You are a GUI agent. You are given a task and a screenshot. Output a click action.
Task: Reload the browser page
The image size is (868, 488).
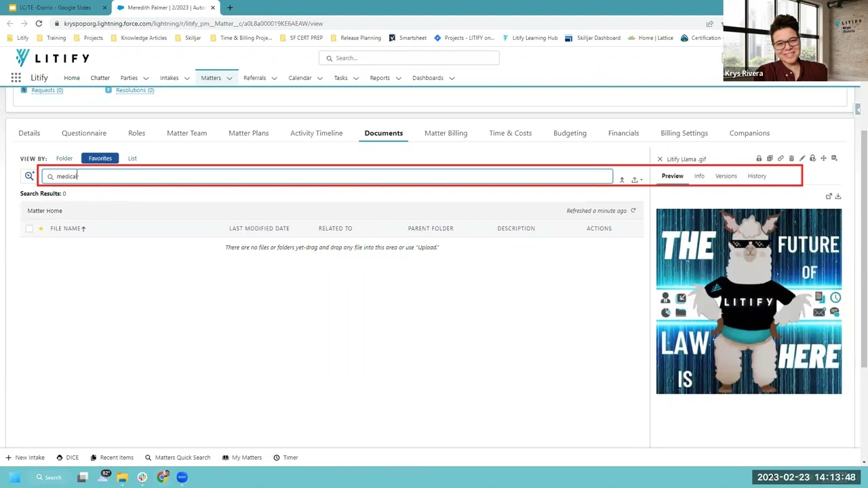pyautogui.click(x=39, y=24)
